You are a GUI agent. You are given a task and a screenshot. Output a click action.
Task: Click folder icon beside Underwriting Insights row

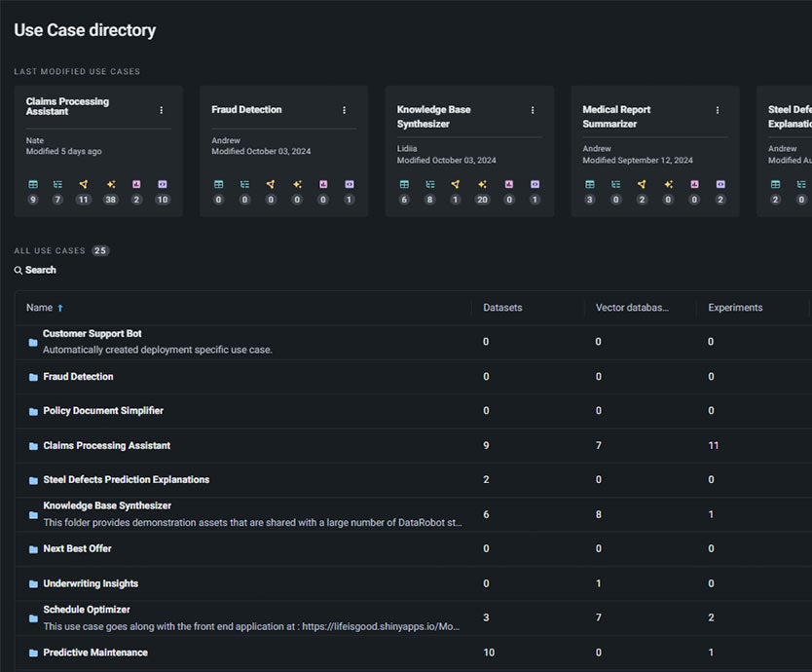click(33, 584)
